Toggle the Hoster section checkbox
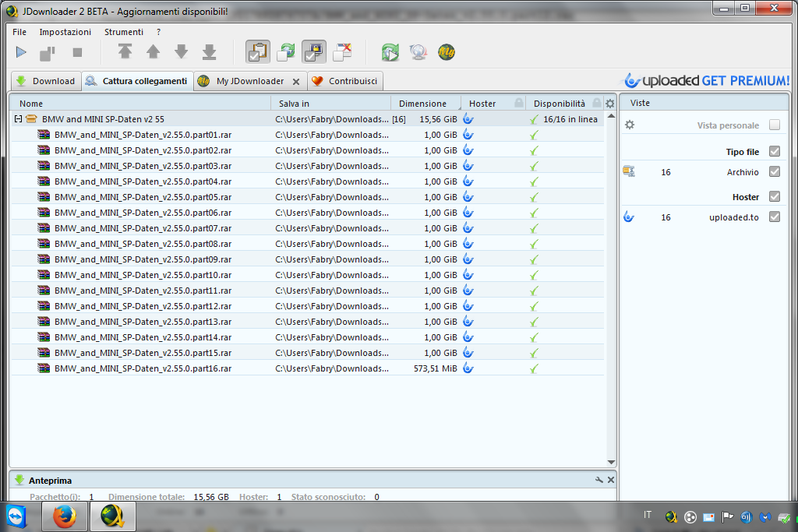Viewport: 798px width, 532px height. (775, 196)
